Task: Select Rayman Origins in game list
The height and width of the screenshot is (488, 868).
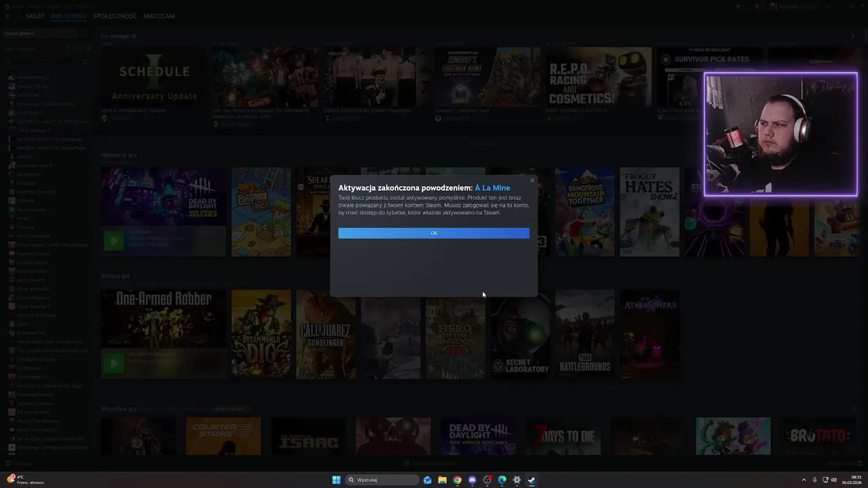Action: [x=33, y=253]
